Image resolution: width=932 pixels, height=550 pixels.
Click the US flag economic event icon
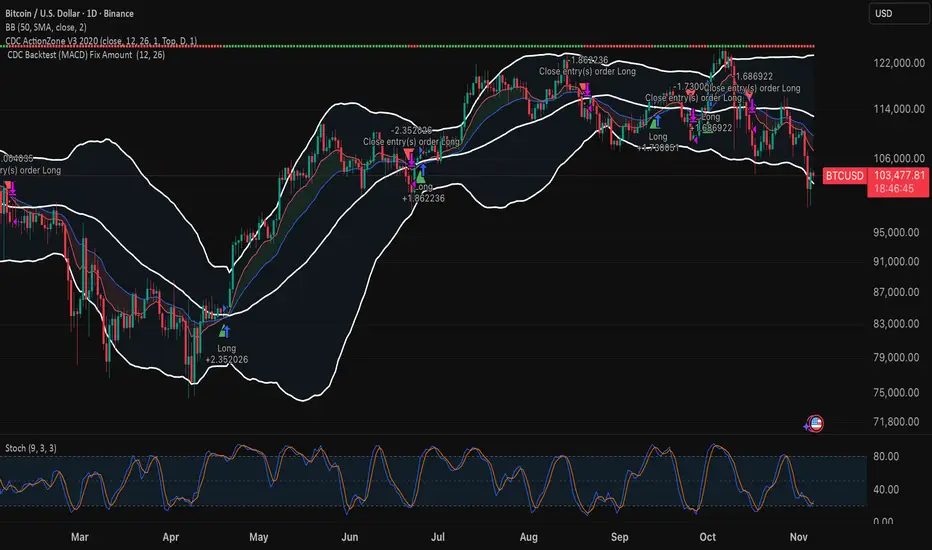816,423
